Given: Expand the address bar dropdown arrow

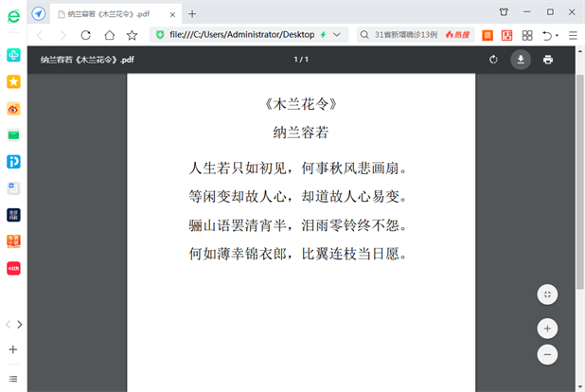Looking at the screenshot, I should tap(338, 35).
